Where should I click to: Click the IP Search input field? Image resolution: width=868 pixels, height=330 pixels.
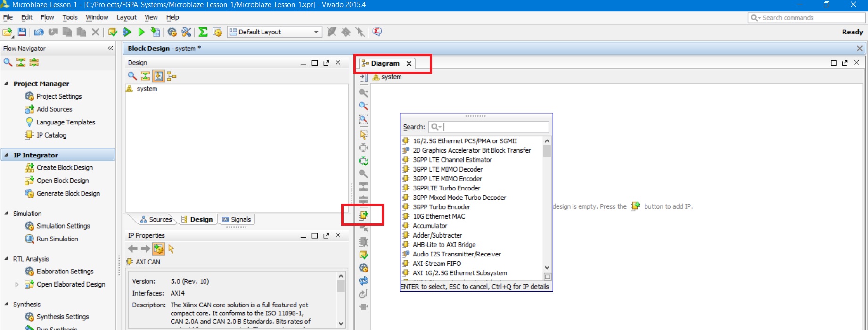click(495, 127)
